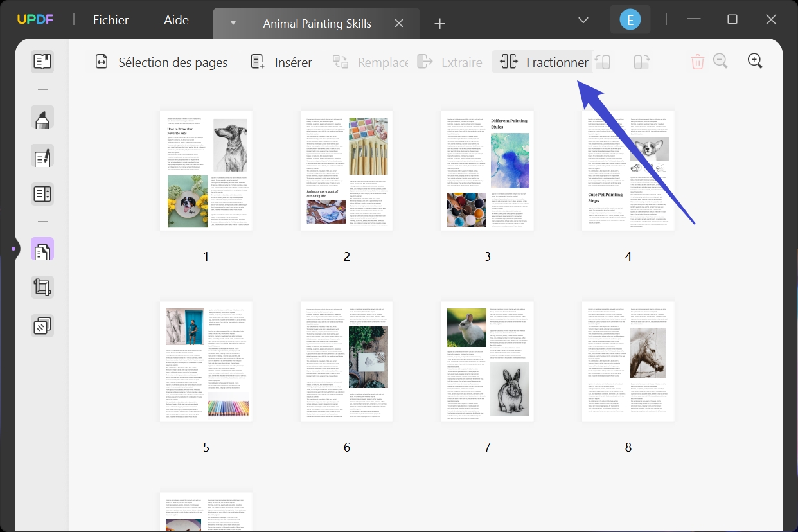
Task: Switch to the Animal Painting Skills tab
Action: (x=317, y=23)
